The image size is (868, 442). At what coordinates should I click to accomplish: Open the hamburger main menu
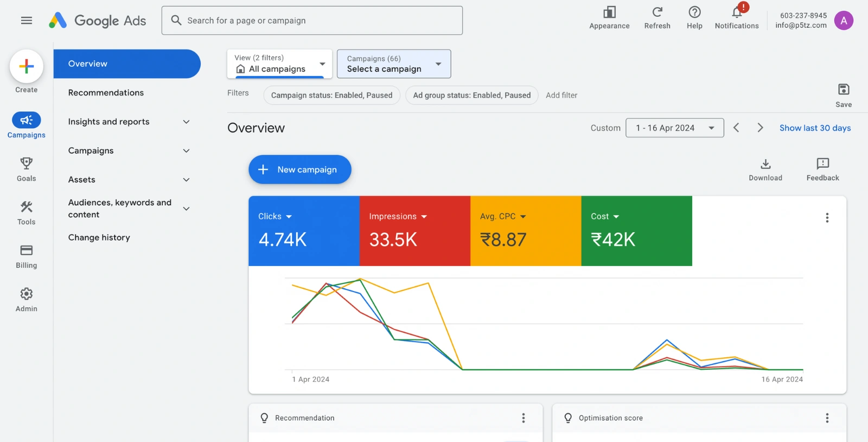point(26,21)
